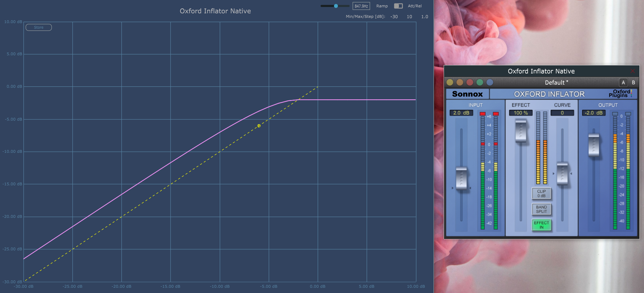Reset the left input clip indicator
The image size is (644, 293).
(483, 114)
